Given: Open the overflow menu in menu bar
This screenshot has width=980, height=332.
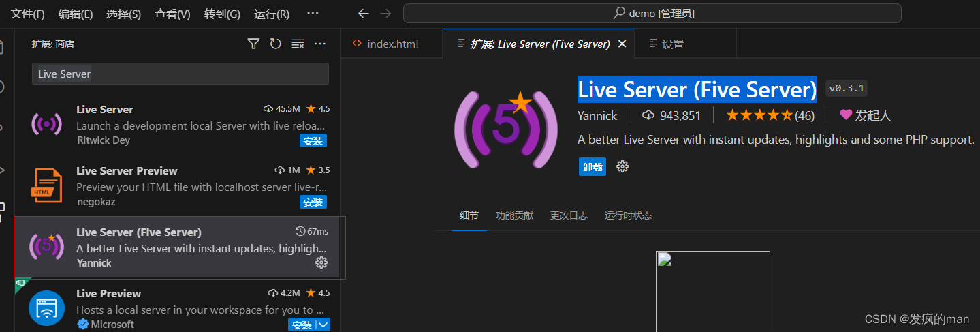Looking at the screenshot, I should click(313, 14).
